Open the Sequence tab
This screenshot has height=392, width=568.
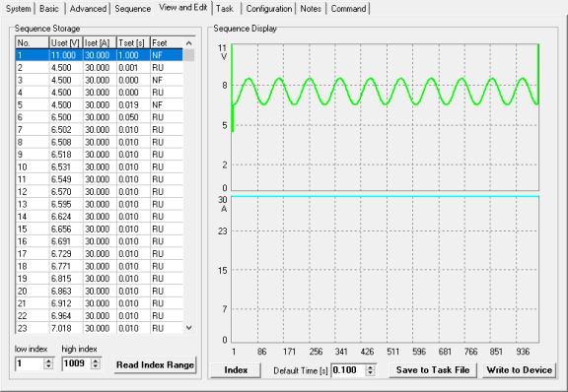[132, 8]
